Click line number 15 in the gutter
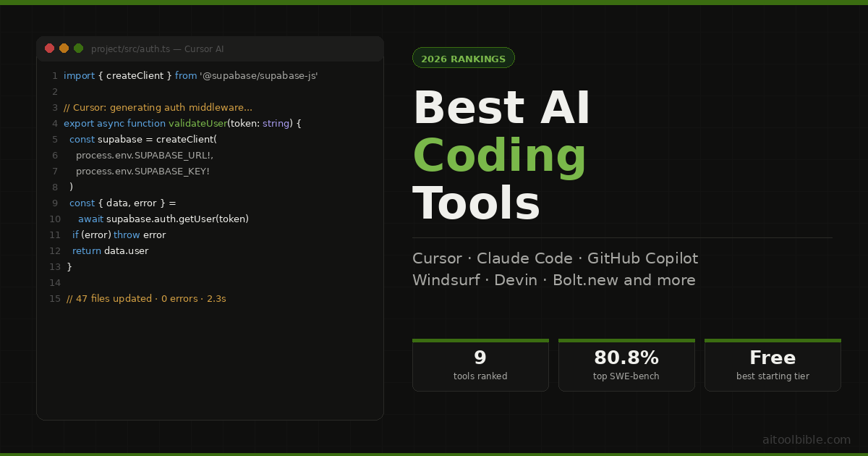The width and height of the screenshot is (868, 456). (x=55, y=298)
